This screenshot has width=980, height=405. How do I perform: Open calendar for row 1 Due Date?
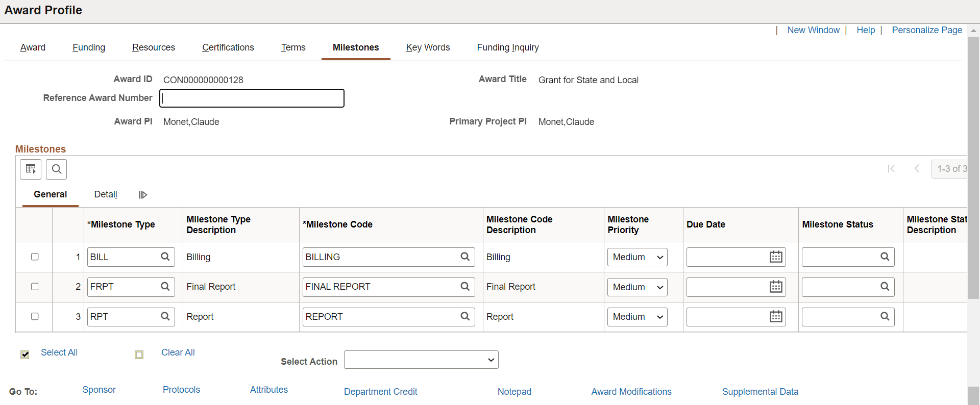[x=776, y=257]
